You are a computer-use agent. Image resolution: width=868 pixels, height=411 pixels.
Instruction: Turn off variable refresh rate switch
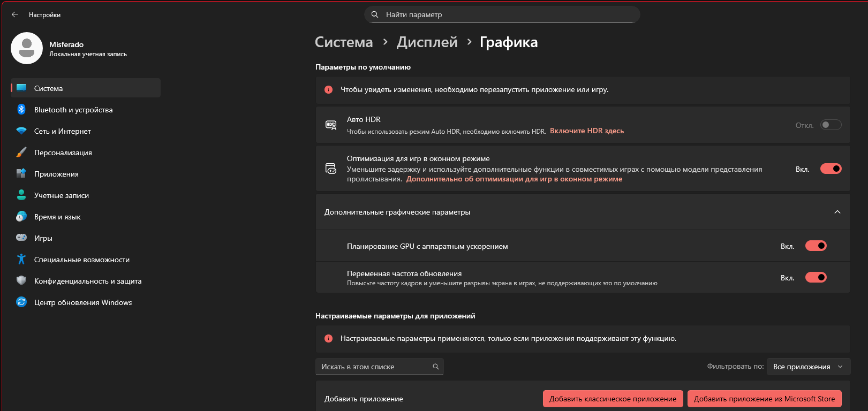point(816,278)
